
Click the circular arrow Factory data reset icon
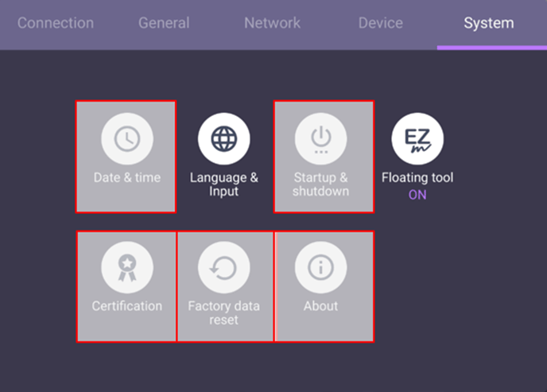tap(223, 268)
